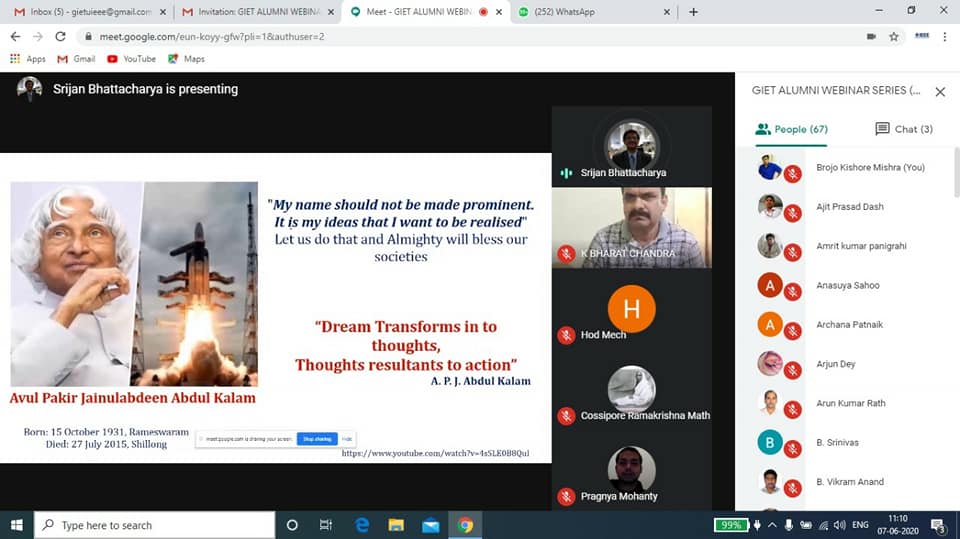960x539 pixels.
Task: Close the participants side panel
Action: 940,91
